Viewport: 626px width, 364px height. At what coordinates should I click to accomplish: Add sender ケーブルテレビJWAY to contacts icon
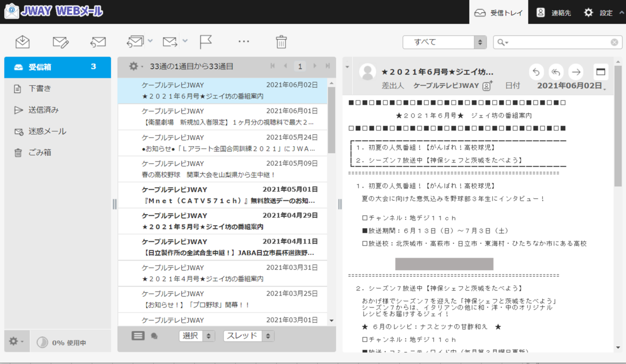point(488,85)
